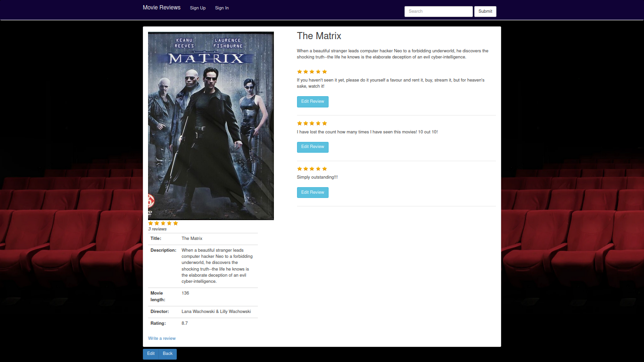Open The Matrix poster image

(x=211, y=125)
